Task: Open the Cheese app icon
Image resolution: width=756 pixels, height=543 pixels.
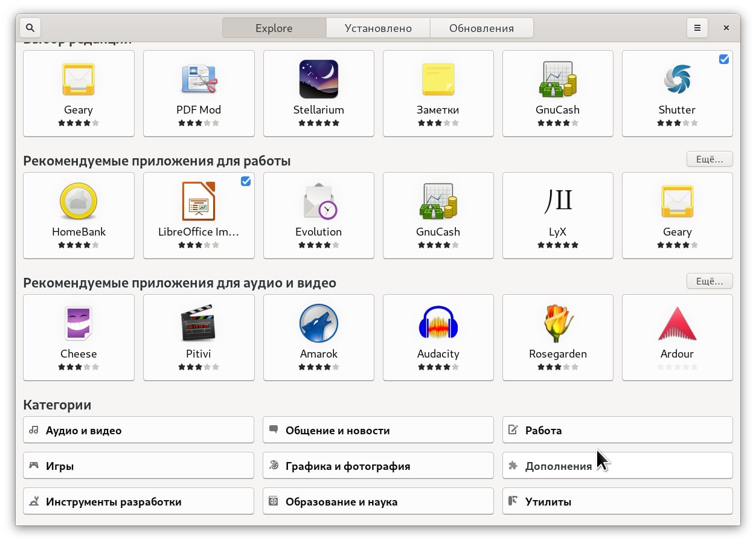Action: coord(78,323)
